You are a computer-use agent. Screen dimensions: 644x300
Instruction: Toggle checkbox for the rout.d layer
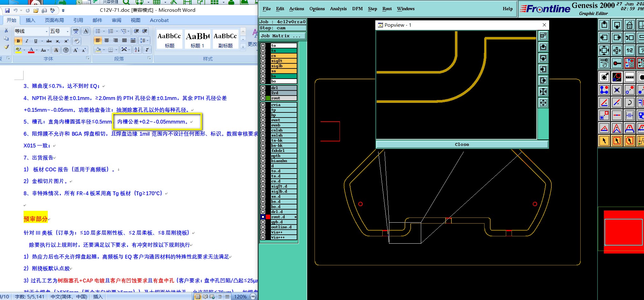tap(263, 217)
